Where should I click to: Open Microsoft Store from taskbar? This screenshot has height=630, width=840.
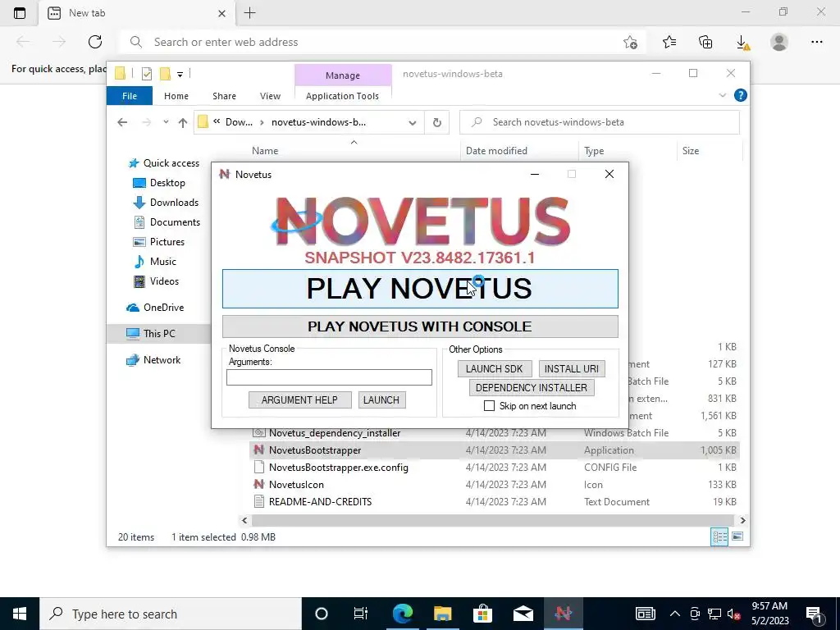pyautogui.click(x=482, y=614)
